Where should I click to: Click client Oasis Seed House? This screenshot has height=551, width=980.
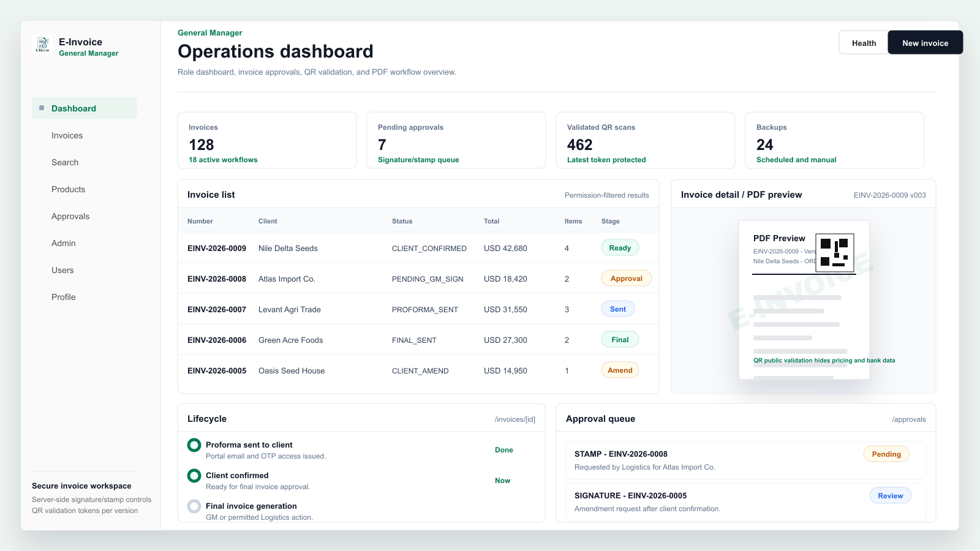point(292,371)
